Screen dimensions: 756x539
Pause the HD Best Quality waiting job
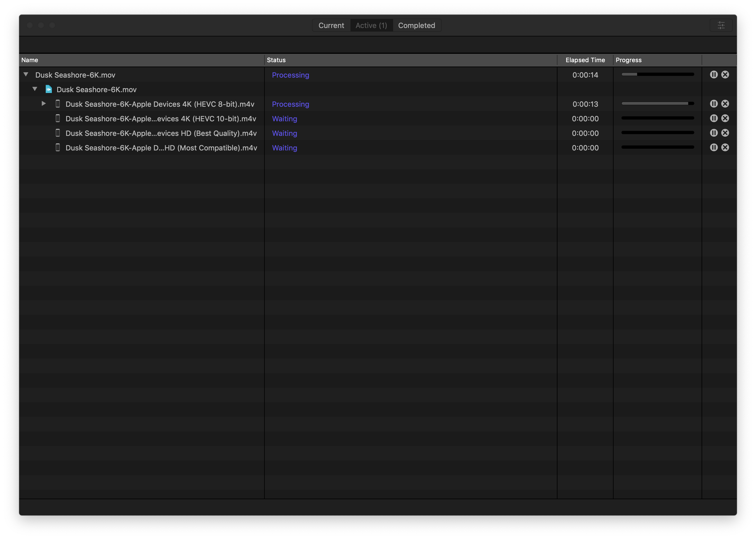713,133
